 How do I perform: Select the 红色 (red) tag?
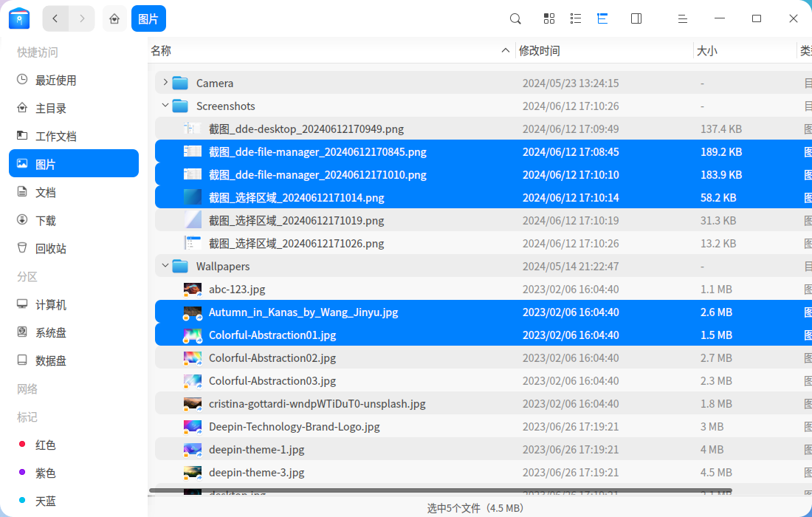(x=46, y=445)
